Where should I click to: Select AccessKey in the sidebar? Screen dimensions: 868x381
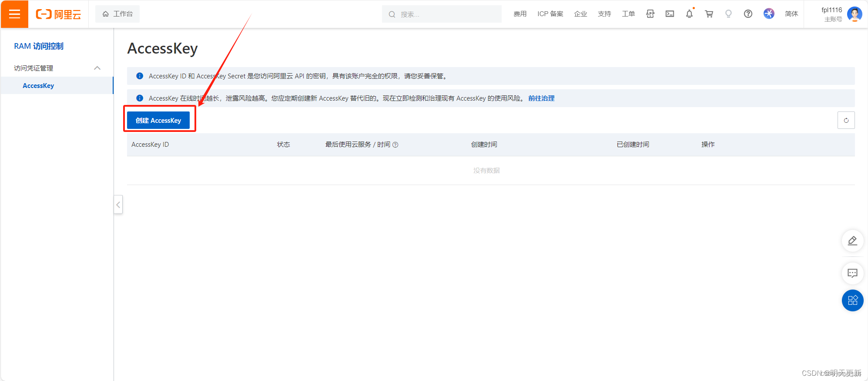(57, 85)
